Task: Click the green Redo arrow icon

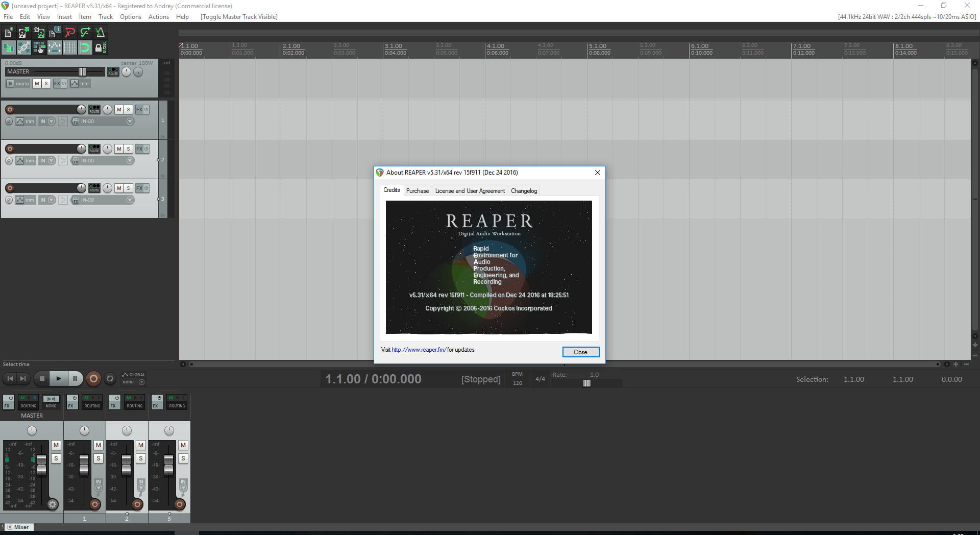Action: coord(85,33)
